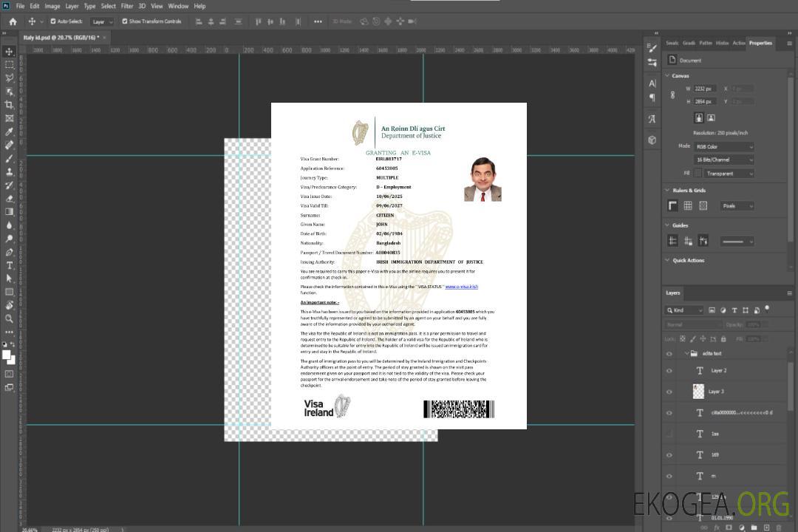Click the canvas height H field
The image size is (798, 532).
point(705,102)
